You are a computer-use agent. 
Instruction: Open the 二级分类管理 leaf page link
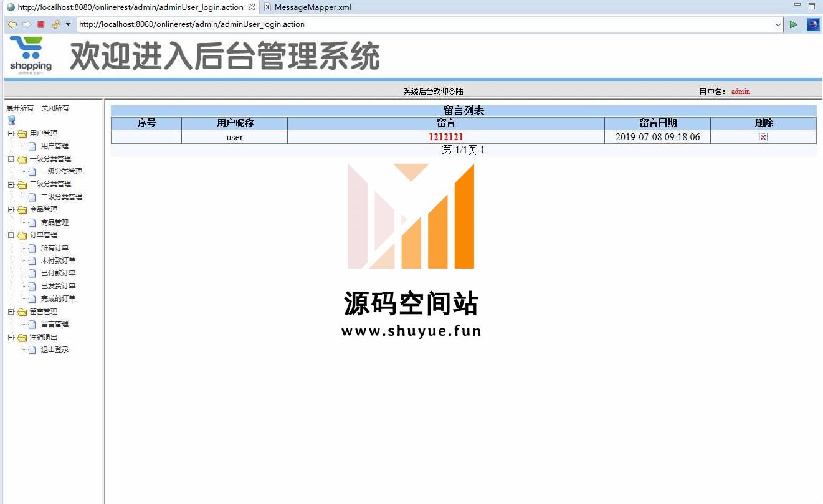point(62,197)
